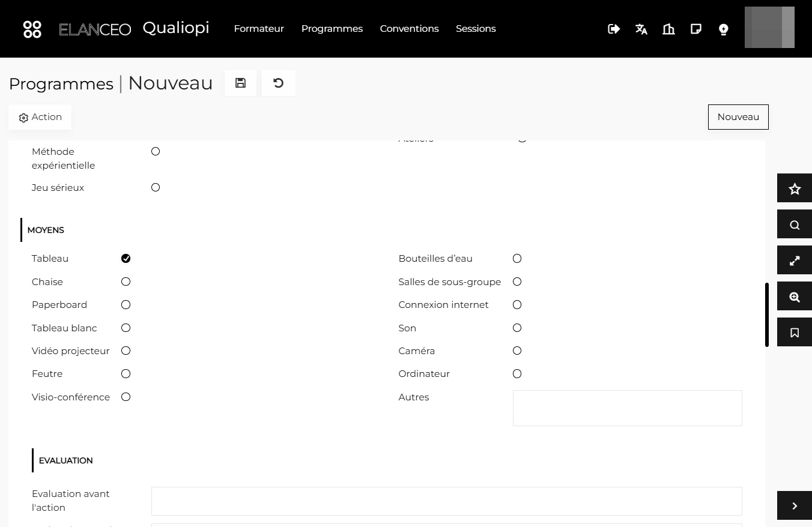Viewport: 812px width, 527px height.
Task: Open the Sessions menu
Action: pos(476,29)
